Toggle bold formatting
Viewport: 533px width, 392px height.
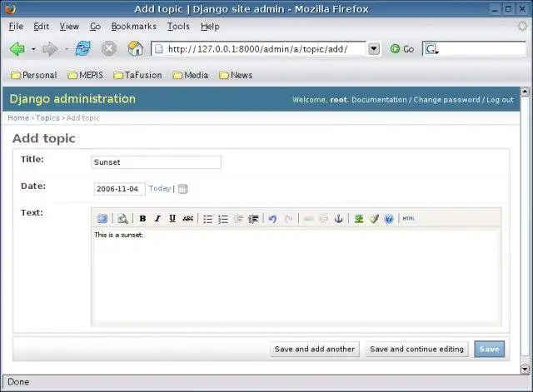[142, 218]
